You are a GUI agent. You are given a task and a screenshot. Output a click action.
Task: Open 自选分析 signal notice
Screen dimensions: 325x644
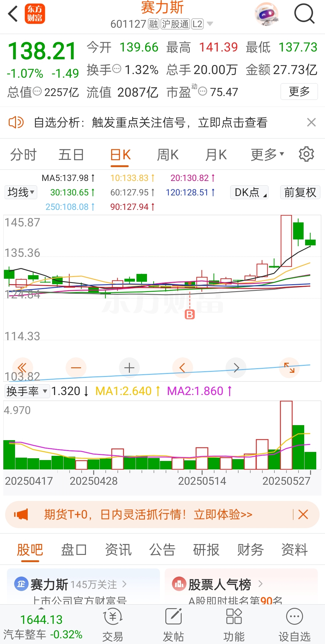[151, 123]
